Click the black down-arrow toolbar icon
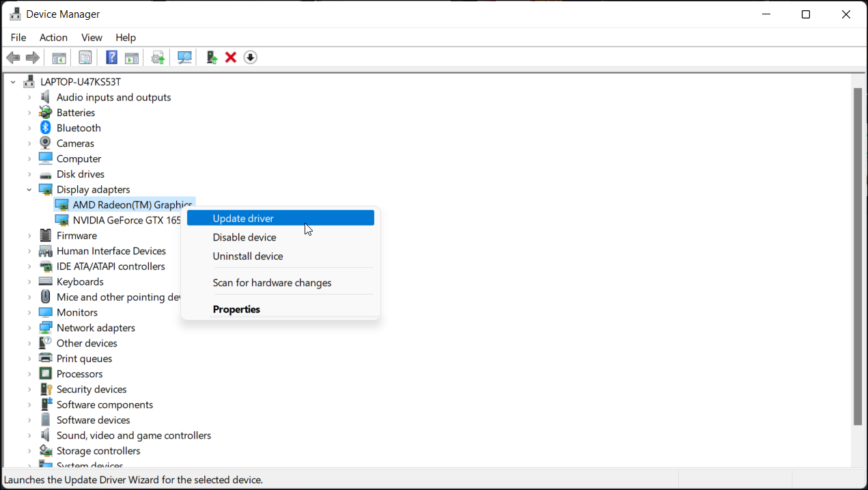 coord(250,58)
